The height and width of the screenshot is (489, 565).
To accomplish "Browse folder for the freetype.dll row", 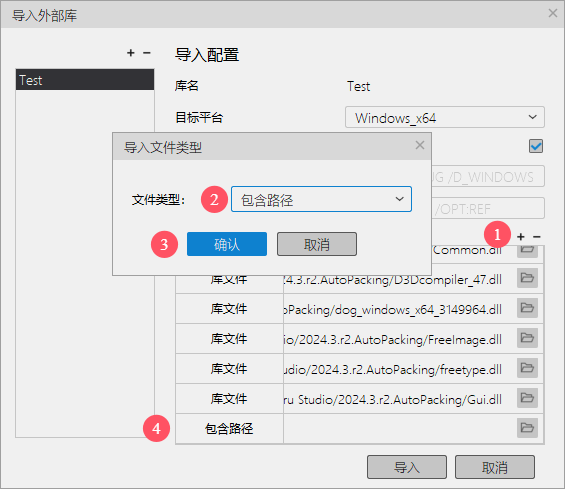I will tap(528, 368).
